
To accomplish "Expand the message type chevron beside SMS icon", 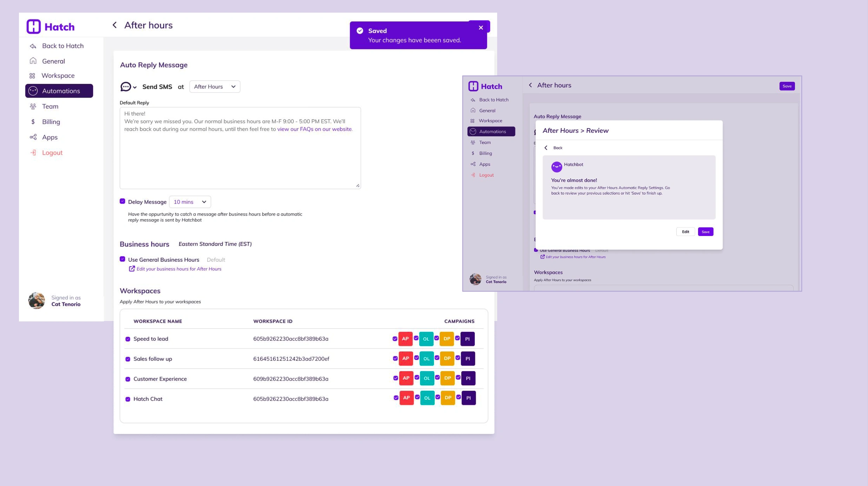I will click(x=135, y=87).
